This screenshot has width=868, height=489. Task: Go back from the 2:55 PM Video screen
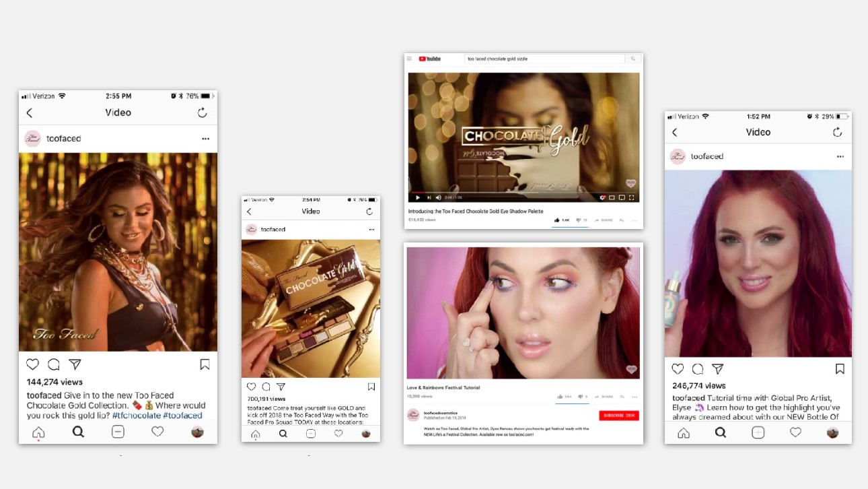tap(29, 113)
